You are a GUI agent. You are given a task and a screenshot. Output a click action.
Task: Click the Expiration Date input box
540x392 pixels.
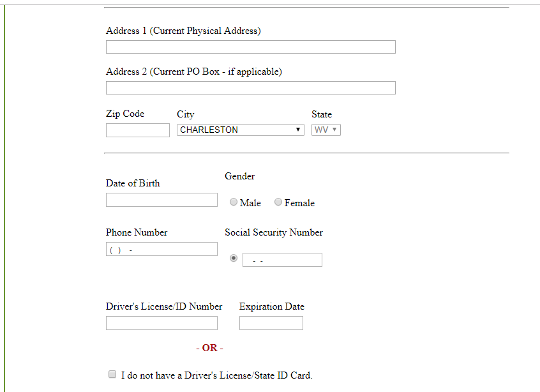271,324
